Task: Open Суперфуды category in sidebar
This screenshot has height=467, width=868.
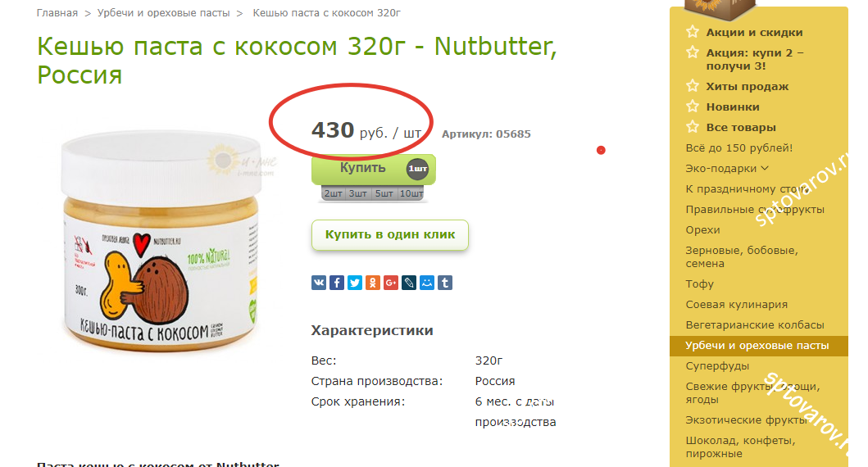Action: coord(717,365)
